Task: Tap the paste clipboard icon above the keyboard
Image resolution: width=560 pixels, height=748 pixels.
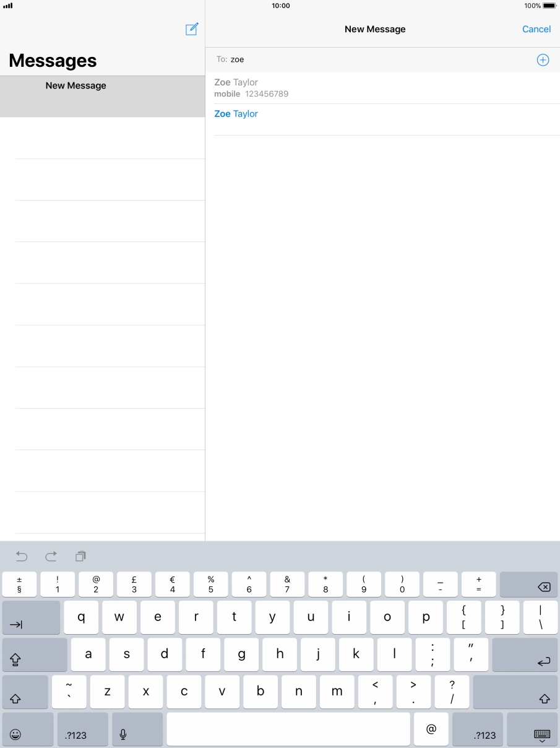Action: (x=80, y=556)
